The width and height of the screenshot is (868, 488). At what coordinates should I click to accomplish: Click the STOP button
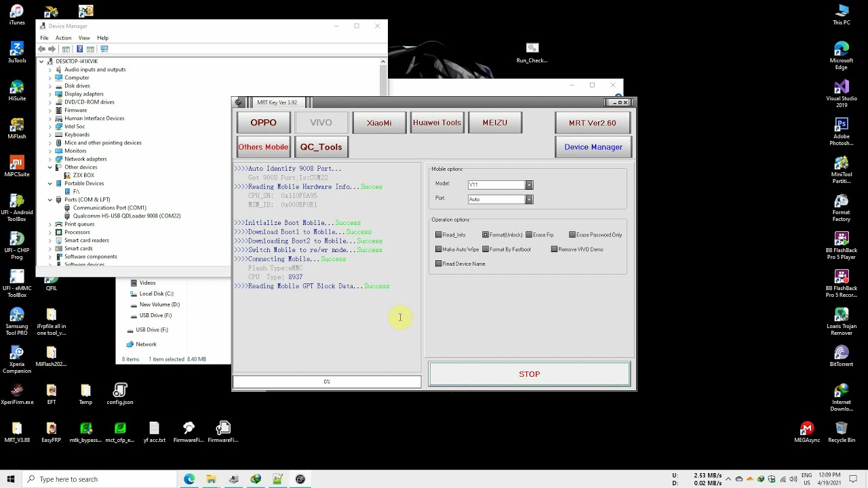point(529,374)
